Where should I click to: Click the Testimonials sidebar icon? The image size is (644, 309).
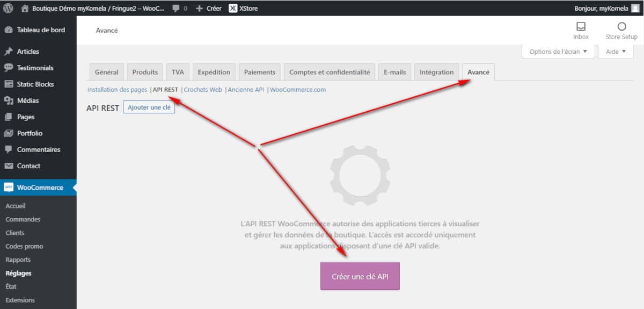8,68
